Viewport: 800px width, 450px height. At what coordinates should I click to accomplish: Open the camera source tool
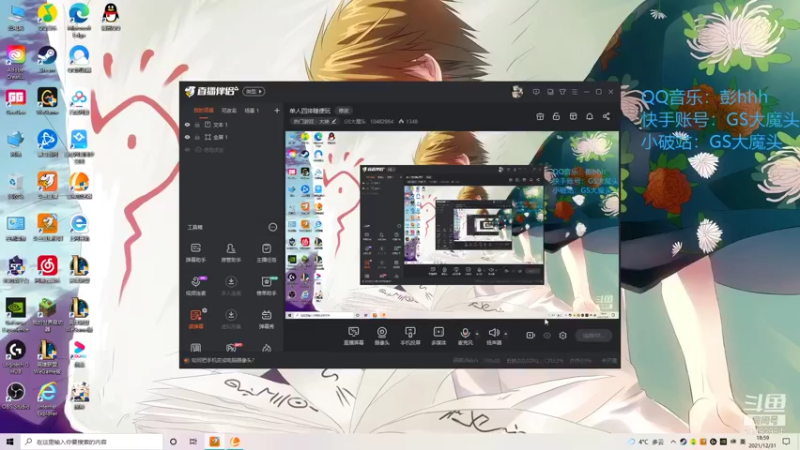382,336
